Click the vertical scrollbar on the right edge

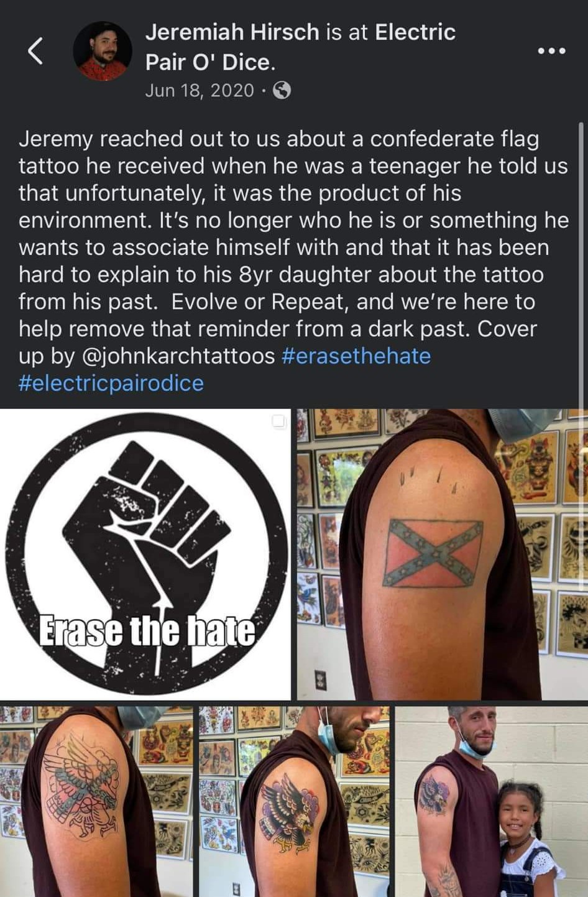tap(582, 261)
